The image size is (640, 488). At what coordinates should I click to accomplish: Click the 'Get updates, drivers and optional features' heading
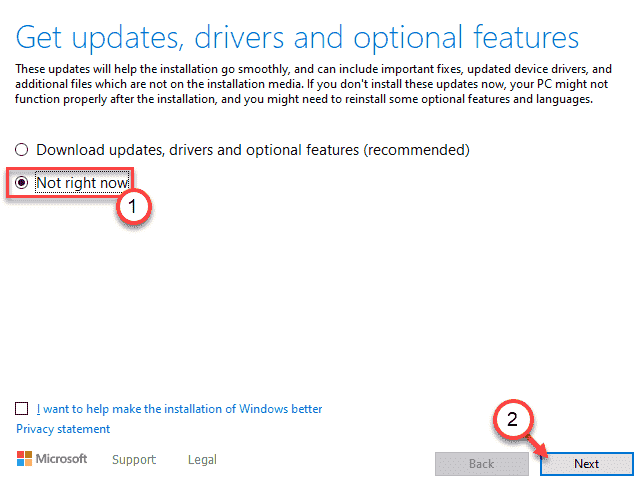(298, 38)
